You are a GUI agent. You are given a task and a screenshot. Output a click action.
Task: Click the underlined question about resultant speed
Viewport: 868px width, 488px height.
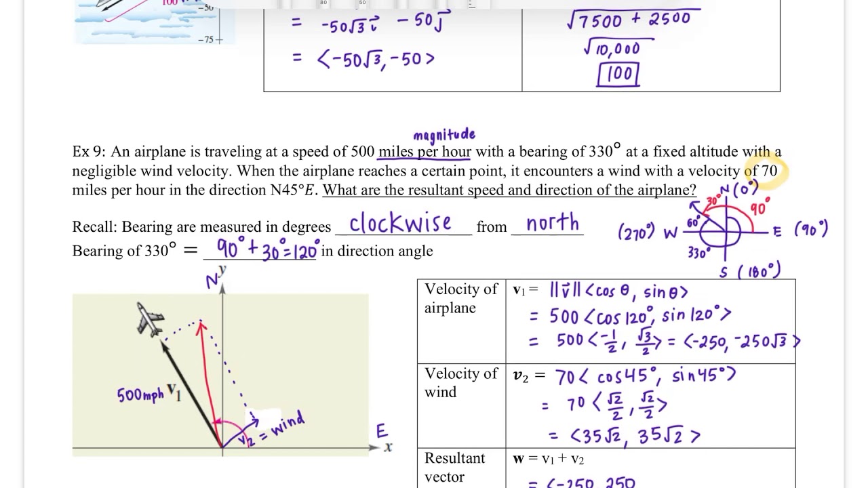click(x=509, y=190)
